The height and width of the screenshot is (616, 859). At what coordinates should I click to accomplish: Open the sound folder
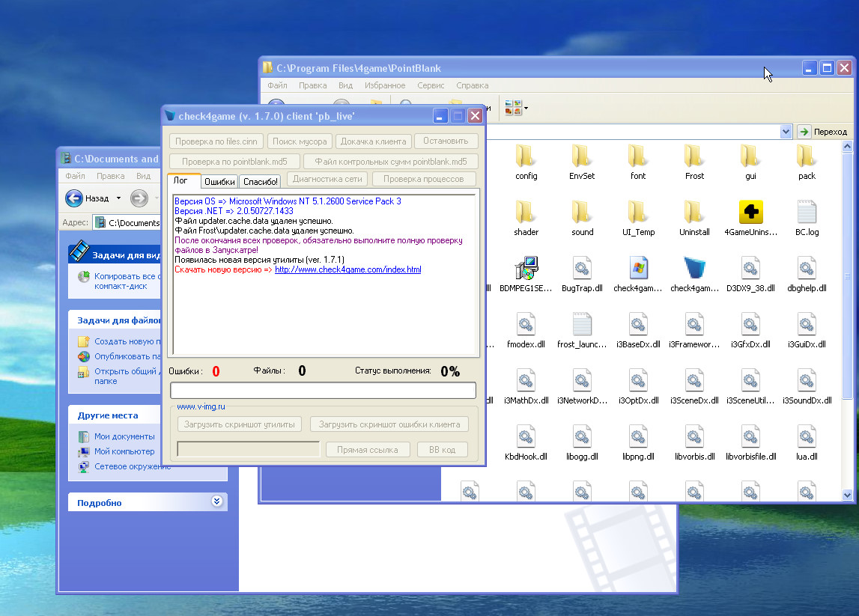[x=582, y=218]
